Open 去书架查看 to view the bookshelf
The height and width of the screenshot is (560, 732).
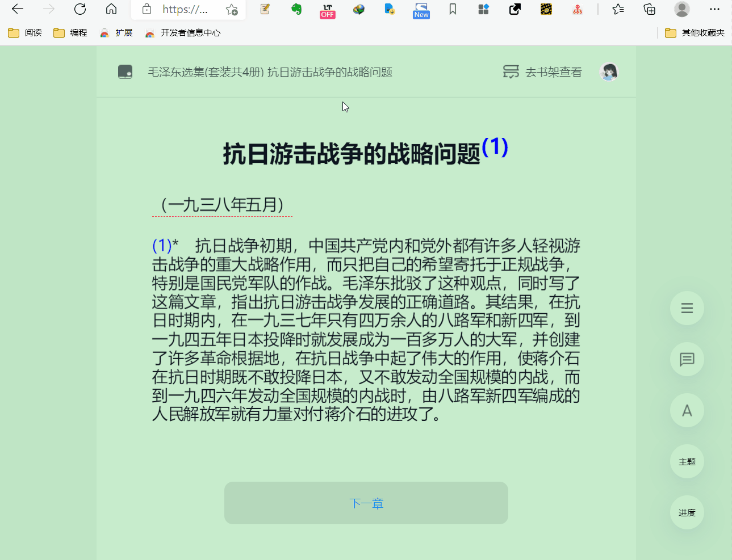541,71
